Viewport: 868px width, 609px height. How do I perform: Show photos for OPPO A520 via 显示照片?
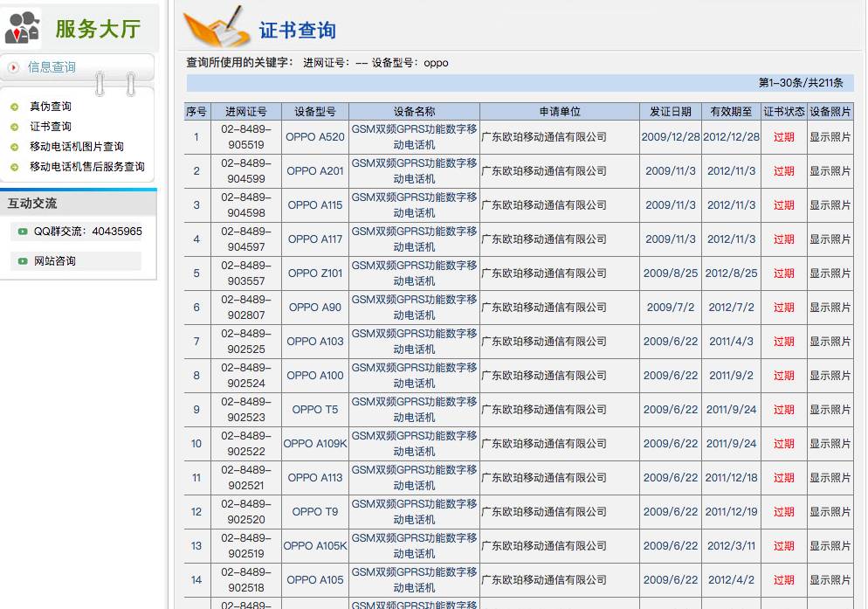(x=830, y=137)
